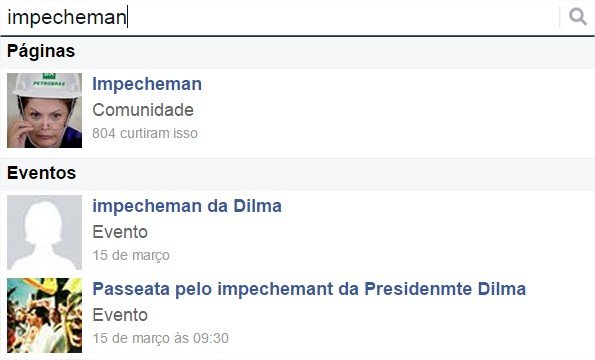The image size is (595, 360).
Task: Click into the search field containing 'impecheman'
Action: pyautogui.click(x=279, y=17)
